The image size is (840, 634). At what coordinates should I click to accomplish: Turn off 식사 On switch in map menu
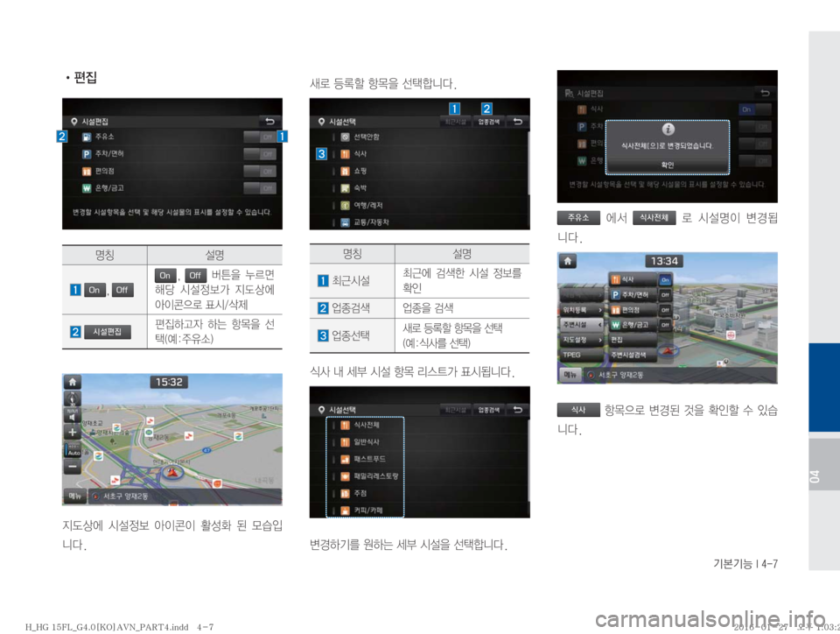tap(665, 279)
